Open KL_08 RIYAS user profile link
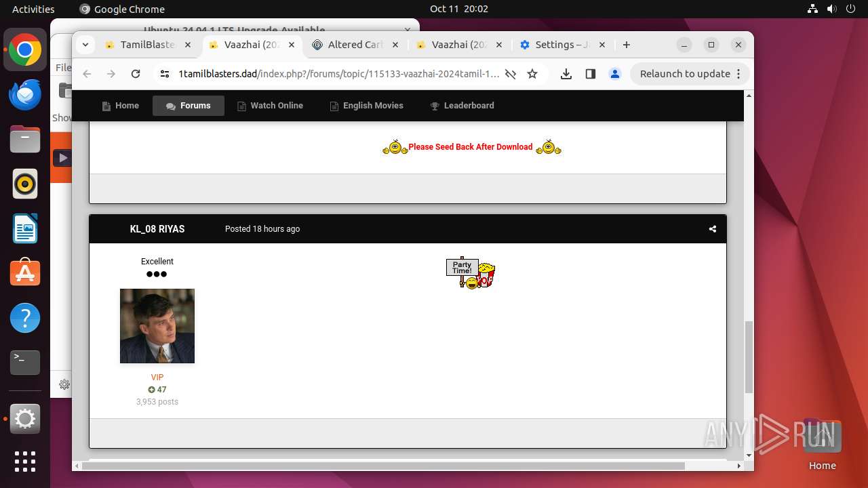This screenshot has width=868, height=488. (157, 229)
